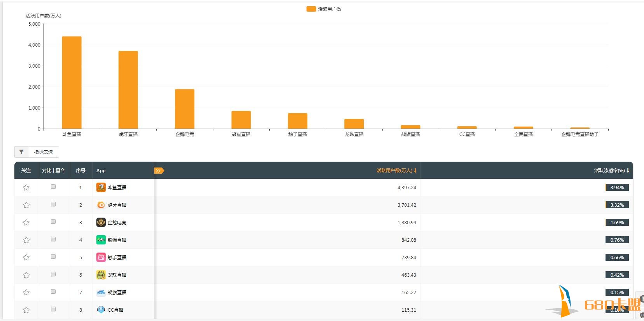Star the 虎牙直播 row to follow
This screenshot has height=321, width=644.
(x=26, y=205)
